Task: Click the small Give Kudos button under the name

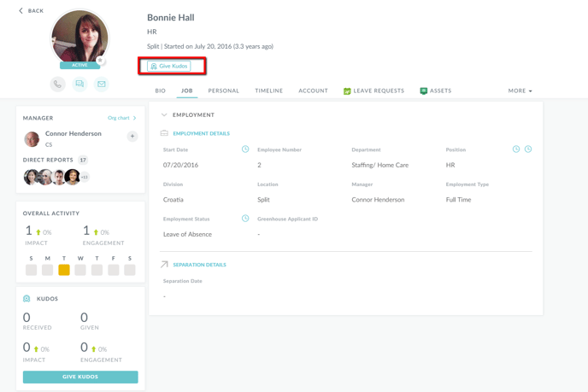Action: coord(168,66)
